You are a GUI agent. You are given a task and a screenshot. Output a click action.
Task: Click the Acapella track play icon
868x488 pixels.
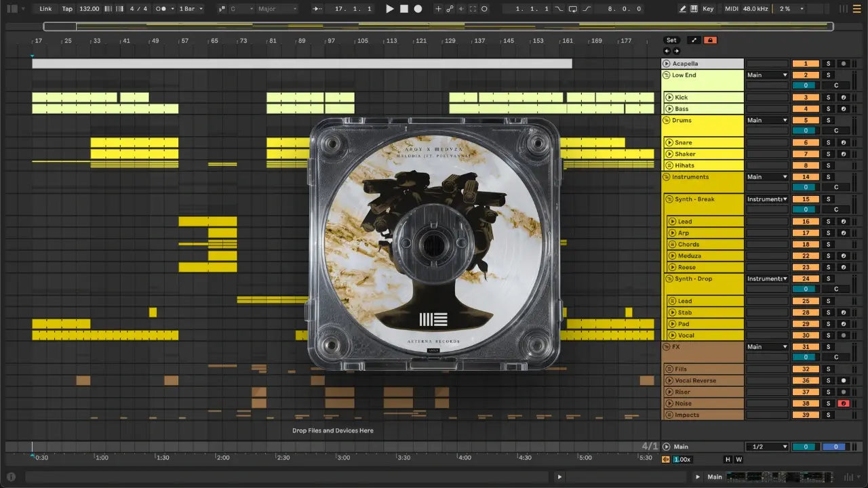pyautogui.click(x=666, y=64)
